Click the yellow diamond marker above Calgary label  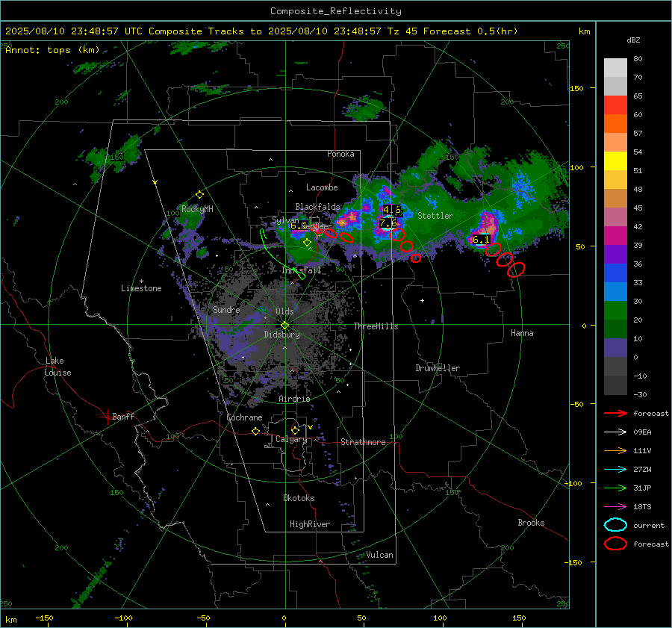[x=295, y=430]
